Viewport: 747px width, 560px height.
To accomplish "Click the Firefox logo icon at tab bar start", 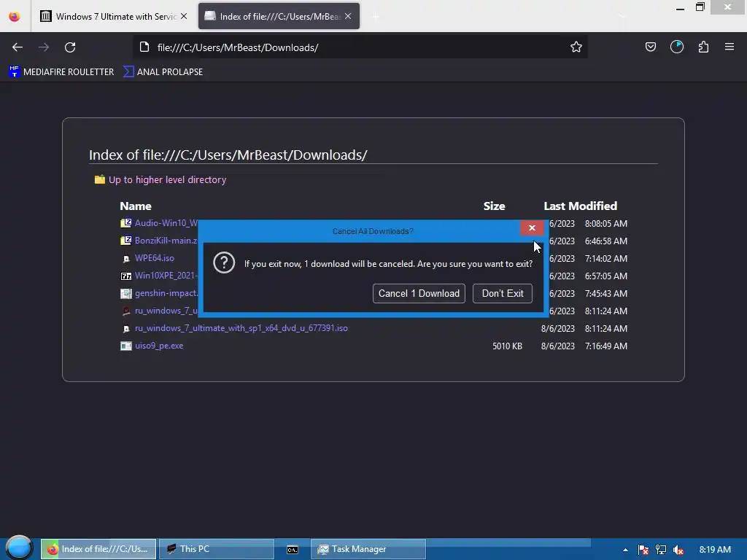I will pos(15,17).
